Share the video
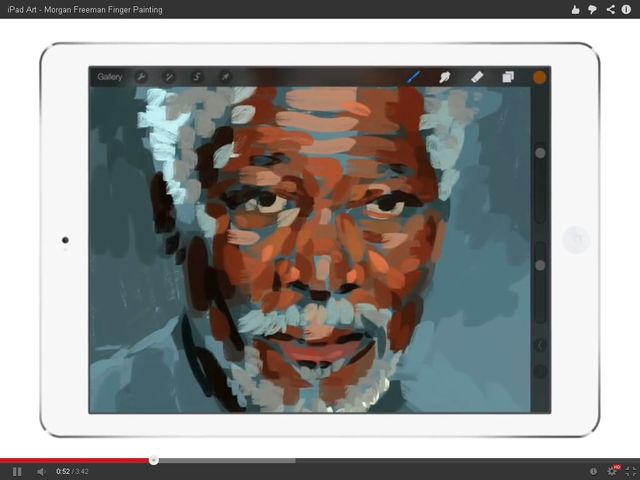This screenshot has width=640, height=480. 610,9
